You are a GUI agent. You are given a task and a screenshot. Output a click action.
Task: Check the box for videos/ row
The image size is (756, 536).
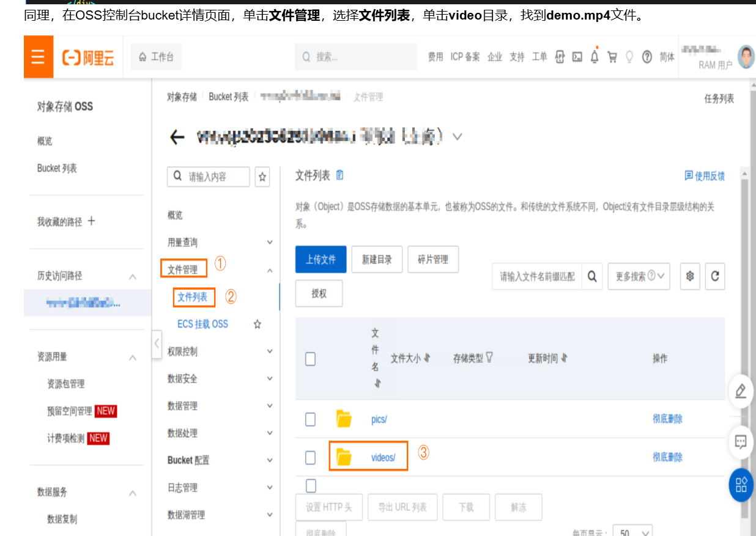pos(310,457)
